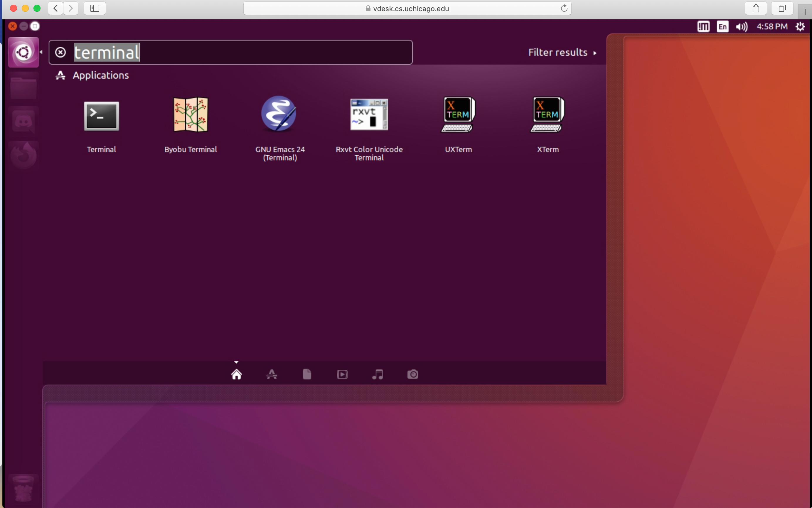Reload the vdesk.cs.uchicago.edu page
The image size is (812, 508).
564,9
